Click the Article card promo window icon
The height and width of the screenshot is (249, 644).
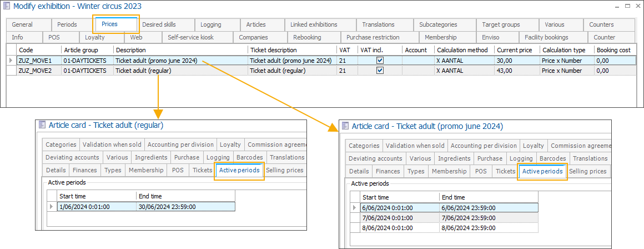[x=345, y=126]
